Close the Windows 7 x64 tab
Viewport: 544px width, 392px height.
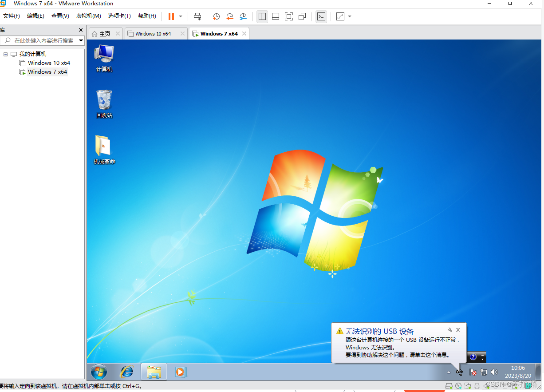pyautogui.click(x=243, y=33)
